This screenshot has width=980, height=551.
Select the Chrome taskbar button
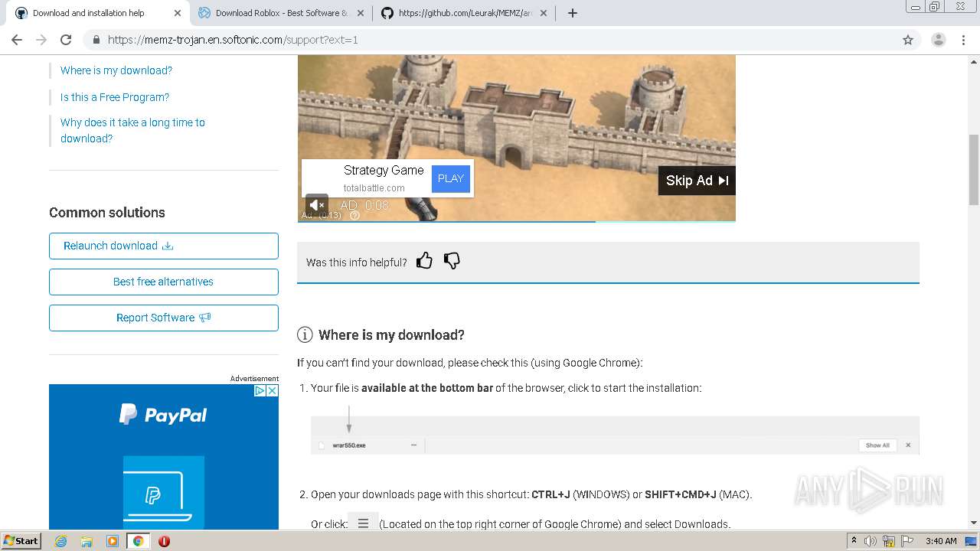pos(138,541)
